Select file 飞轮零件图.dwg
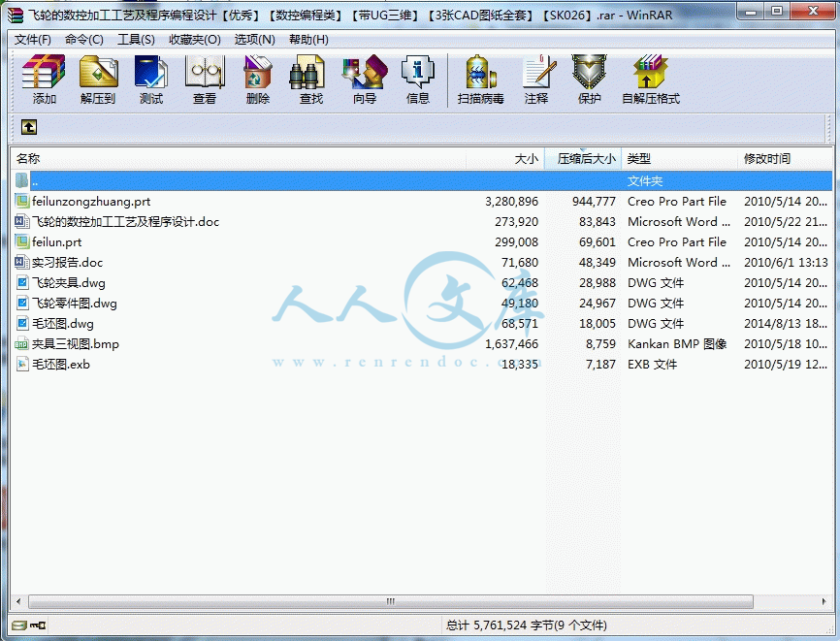This screenshot has height=641, width=840. click(x=75, y=304)
